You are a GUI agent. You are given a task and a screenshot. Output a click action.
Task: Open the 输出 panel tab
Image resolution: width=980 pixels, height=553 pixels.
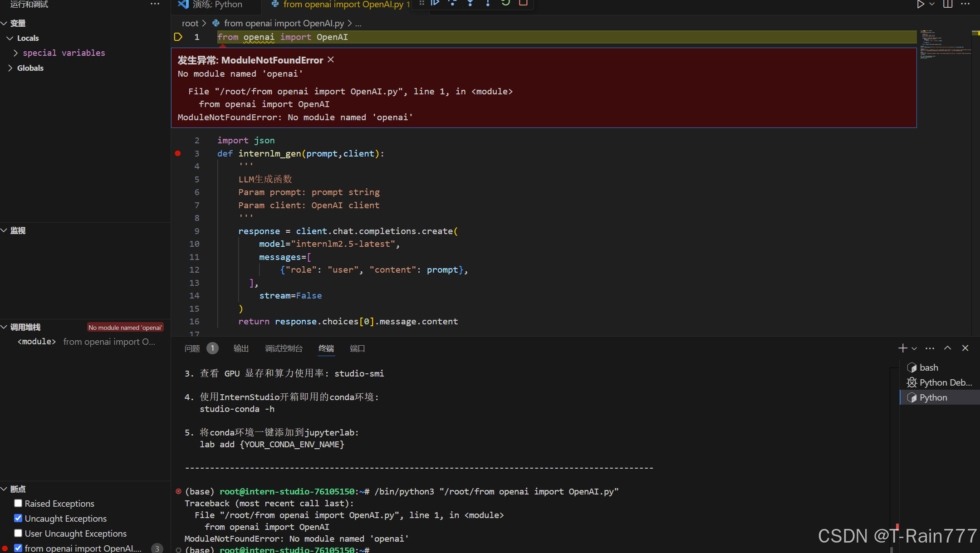241,348
